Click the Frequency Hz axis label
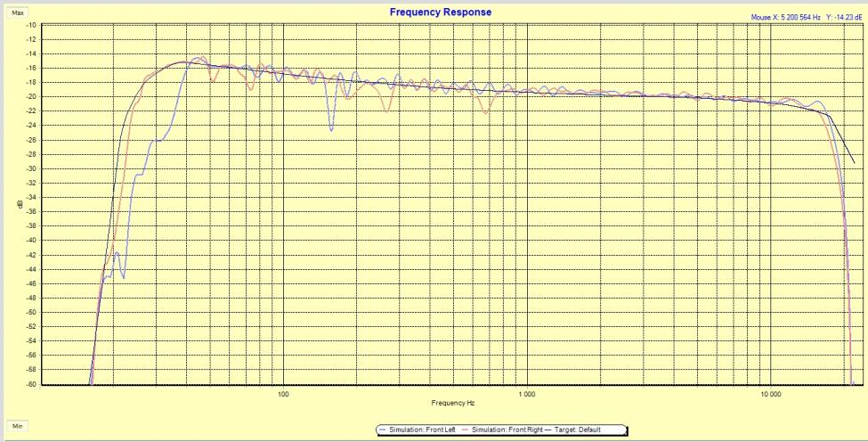868x442 pixels. click(453, 403)
